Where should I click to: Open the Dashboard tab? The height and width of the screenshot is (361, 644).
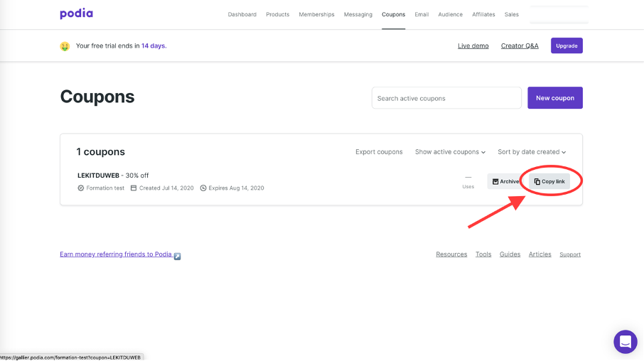point(242,14)
